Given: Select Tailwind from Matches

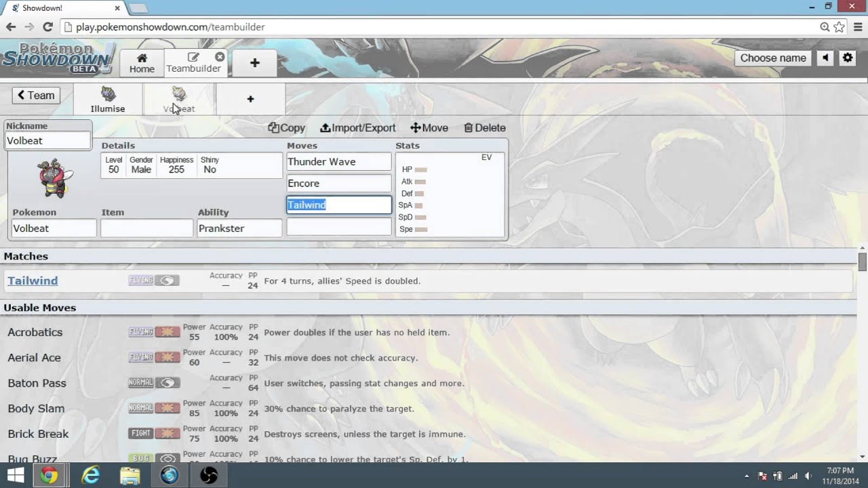Looking at the screenshot, I should [x=33, y=281].
